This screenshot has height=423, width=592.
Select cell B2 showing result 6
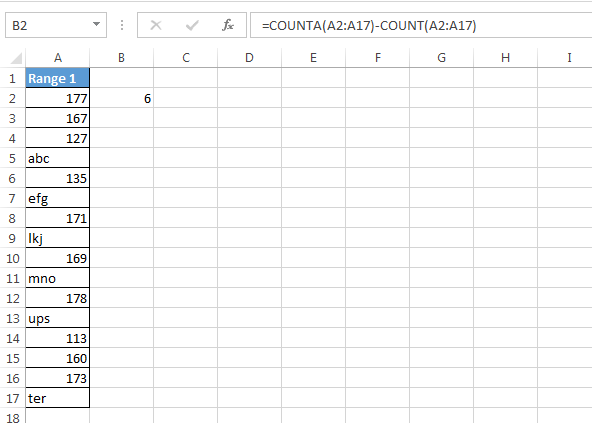(x=122, y=98)
